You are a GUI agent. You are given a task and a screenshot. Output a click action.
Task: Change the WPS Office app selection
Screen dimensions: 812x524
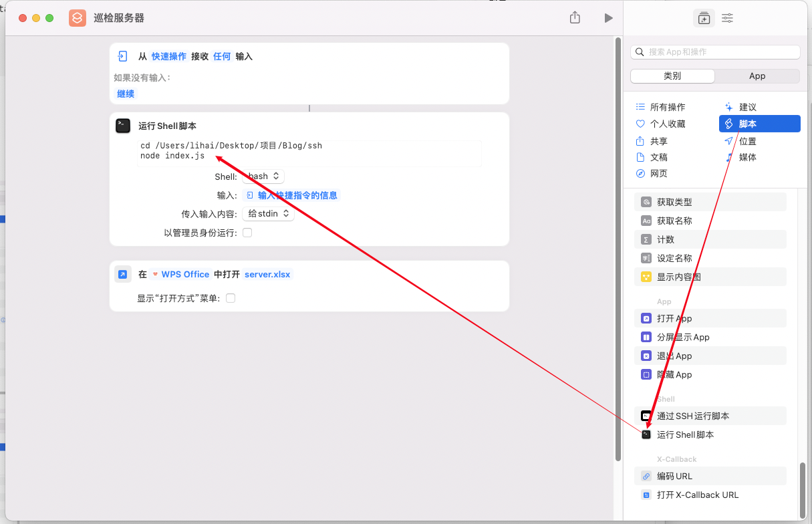(180, 274)
